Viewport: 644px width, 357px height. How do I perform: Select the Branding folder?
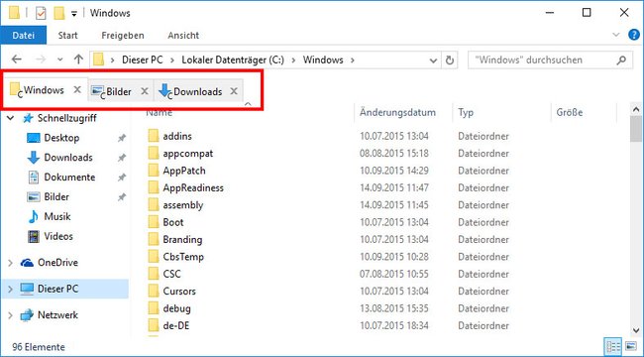point(182,239)
